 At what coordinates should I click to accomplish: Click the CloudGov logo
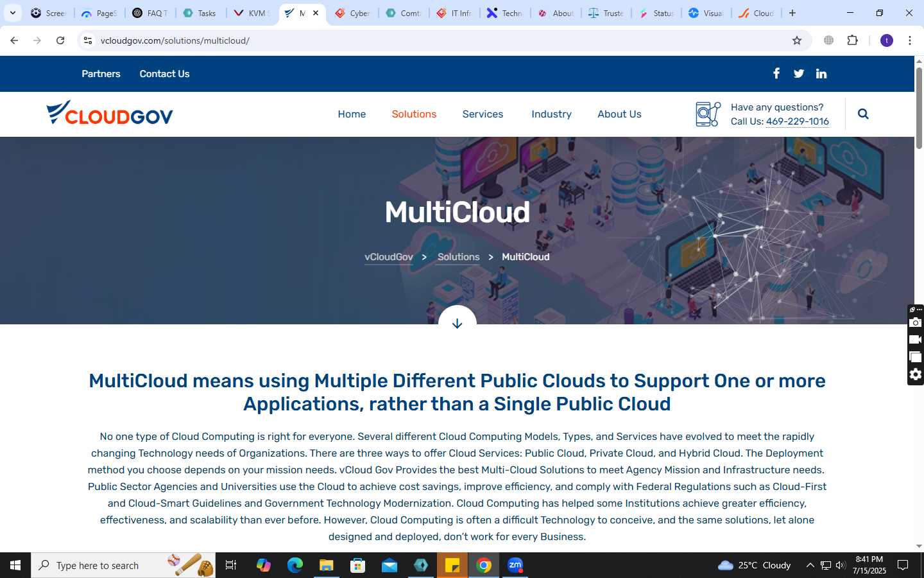point(110,113)
